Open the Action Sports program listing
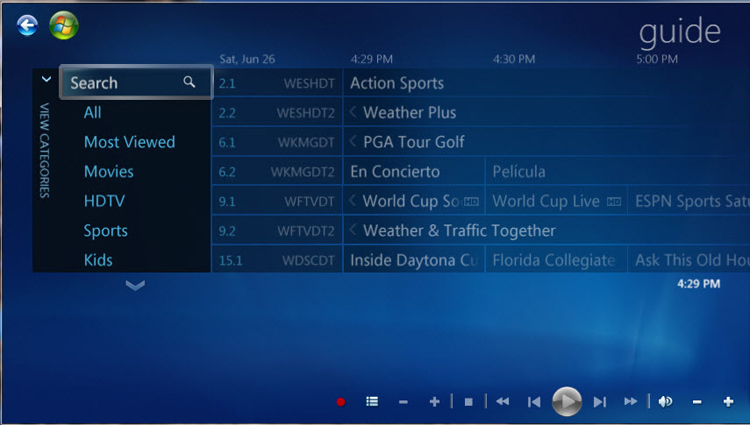The height and width of the screenshot is (425, 750). pos(397,83)
